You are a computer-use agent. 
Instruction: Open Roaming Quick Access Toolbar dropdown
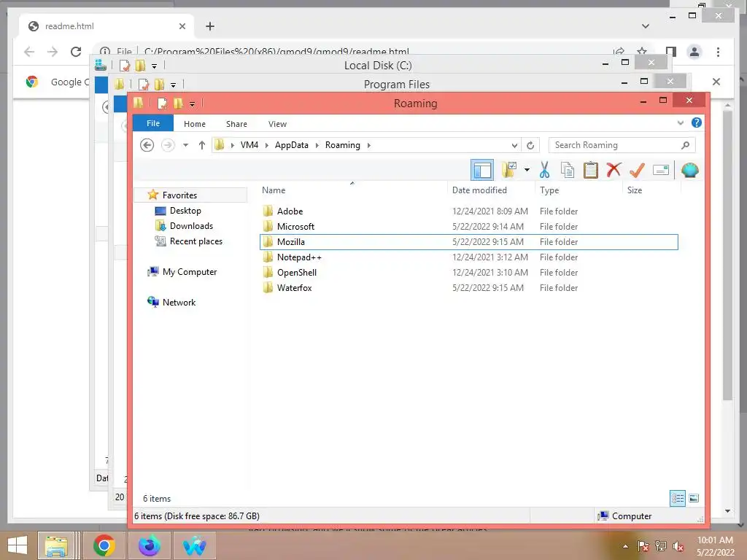(x=192, y=104)
